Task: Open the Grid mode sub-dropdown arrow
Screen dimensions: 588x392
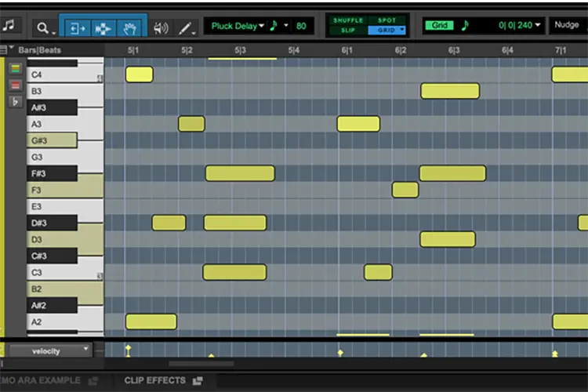Action: tap(402, 30)
